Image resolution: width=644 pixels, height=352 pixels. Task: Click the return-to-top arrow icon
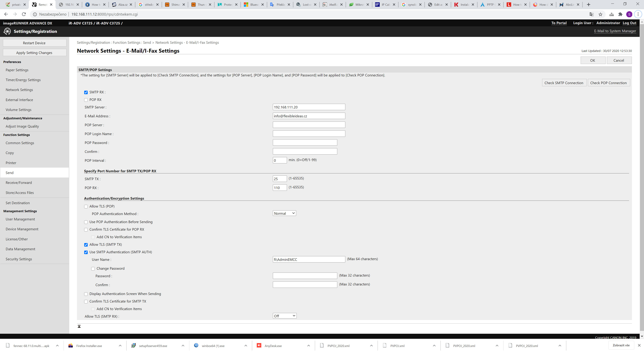point(79,326)
